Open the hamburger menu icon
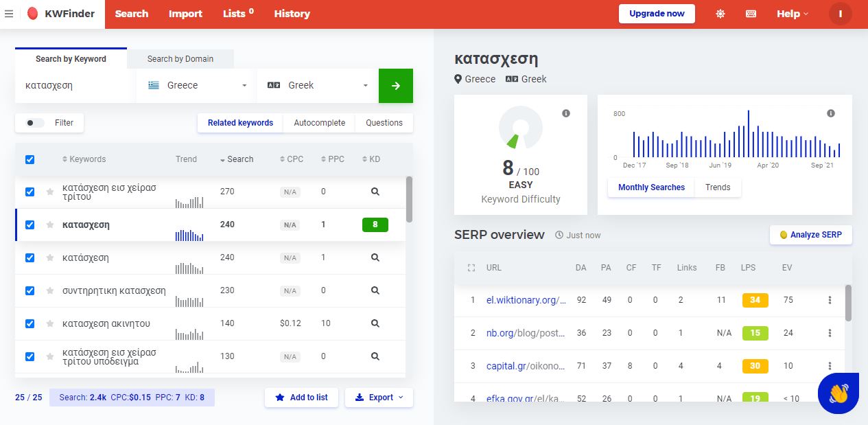Image resolution: width=868 pixels, height=425 pixels. [x=9, y=14]
